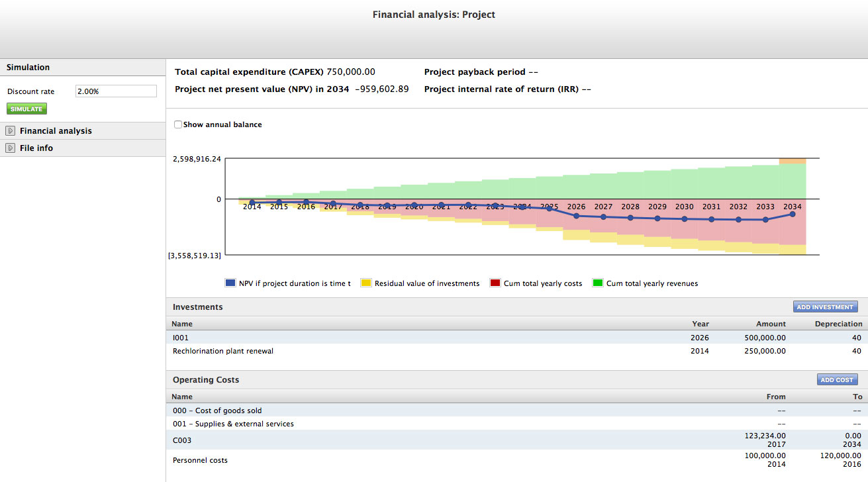Viewport: 868px width, 482px height.
Task: Click the NPV if project duration legend label
Action: coord(295,283)
